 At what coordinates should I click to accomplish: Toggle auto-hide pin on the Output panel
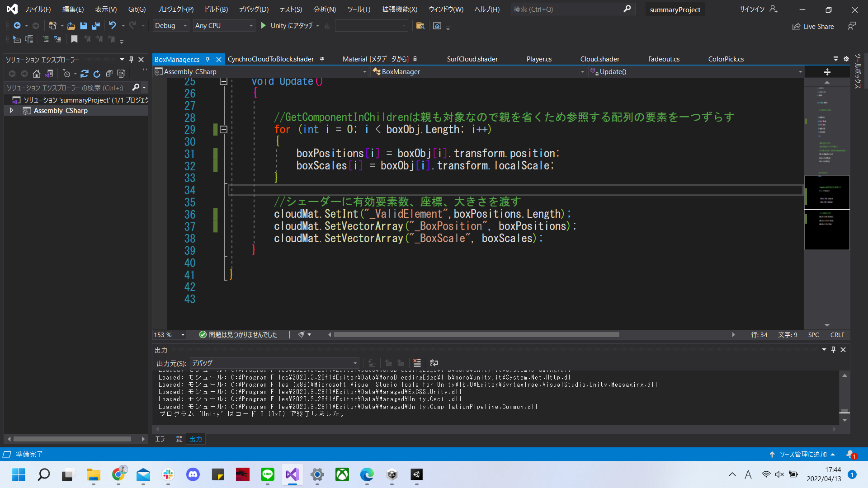833,350
